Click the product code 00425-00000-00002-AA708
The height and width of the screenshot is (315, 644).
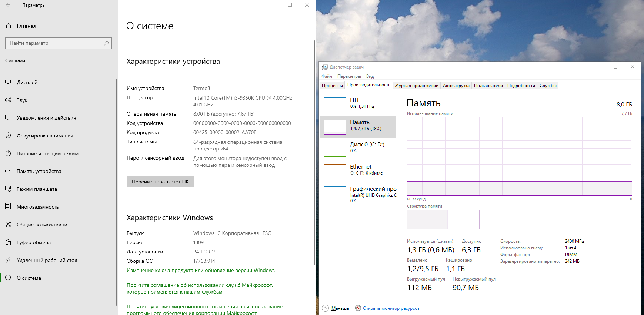coord(225,132)
